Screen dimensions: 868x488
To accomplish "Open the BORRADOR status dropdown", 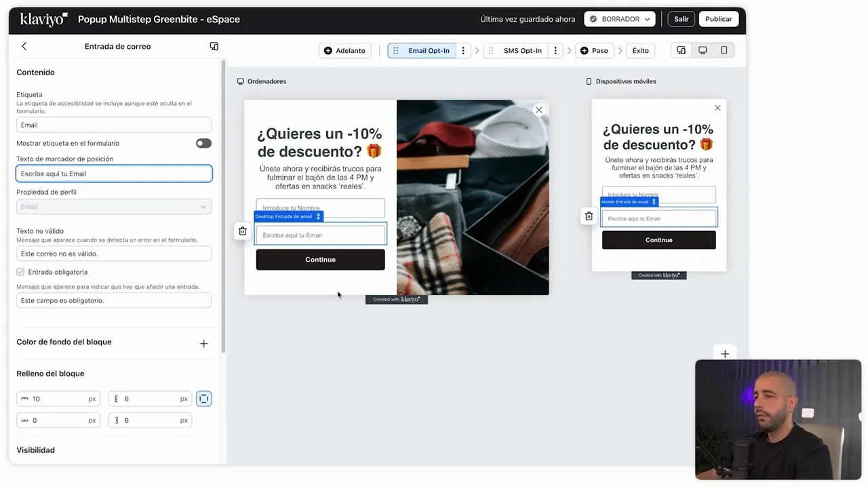I will [620, 19].
